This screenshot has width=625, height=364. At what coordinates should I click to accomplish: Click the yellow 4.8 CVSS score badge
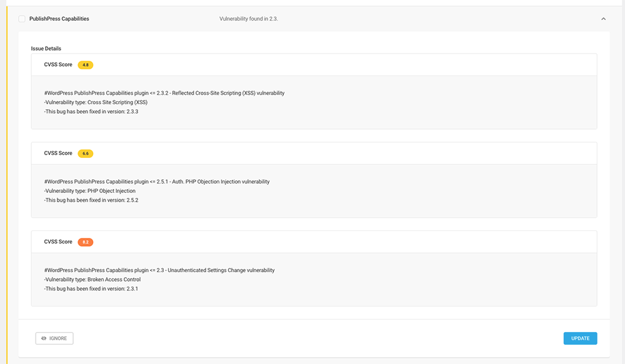point(86,65)
